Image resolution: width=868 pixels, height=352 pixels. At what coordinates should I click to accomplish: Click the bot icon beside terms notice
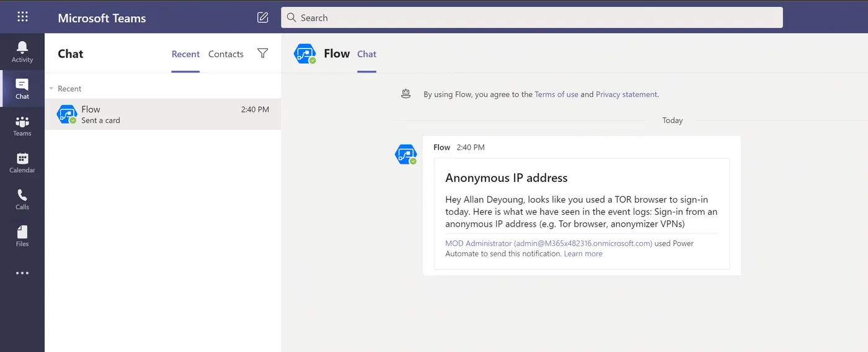(406, 94)
